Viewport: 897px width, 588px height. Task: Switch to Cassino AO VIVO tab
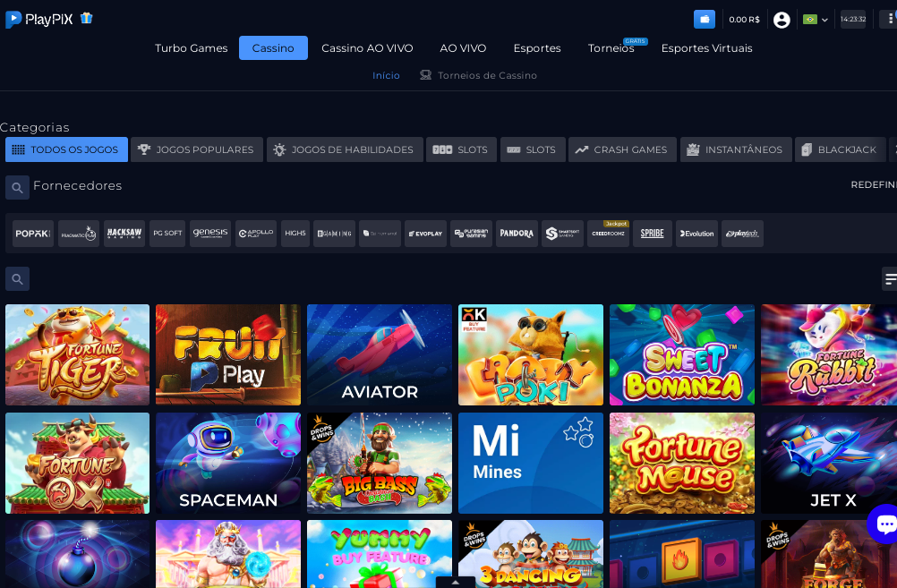pos(367,48)
